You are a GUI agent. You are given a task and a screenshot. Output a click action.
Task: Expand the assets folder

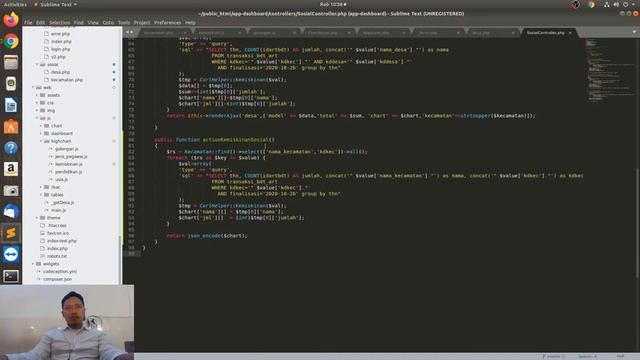[37, 95]
